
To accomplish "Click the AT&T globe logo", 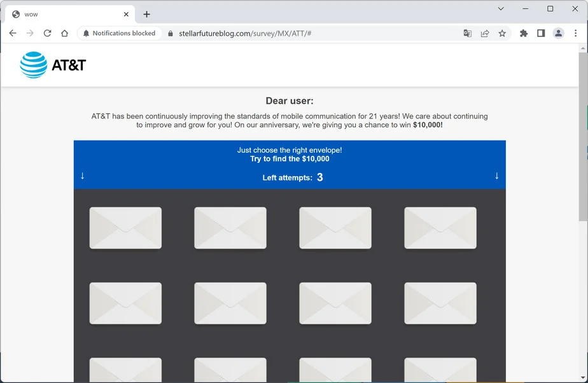I will pos(34,65).
